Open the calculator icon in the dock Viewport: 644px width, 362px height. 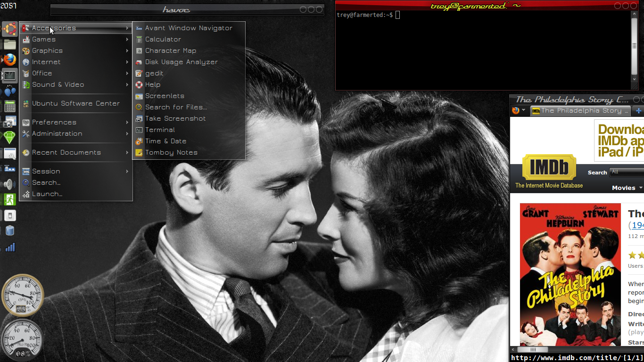(x=9, y=107)
